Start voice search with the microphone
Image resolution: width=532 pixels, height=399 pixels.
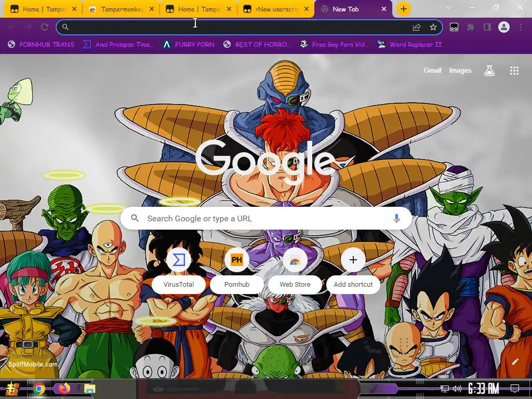pyautogui.click(x=396, y=218)
